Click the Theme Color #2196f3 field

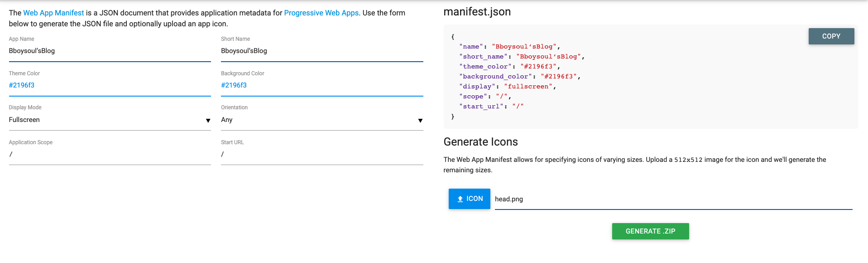[x=110, y=85]
